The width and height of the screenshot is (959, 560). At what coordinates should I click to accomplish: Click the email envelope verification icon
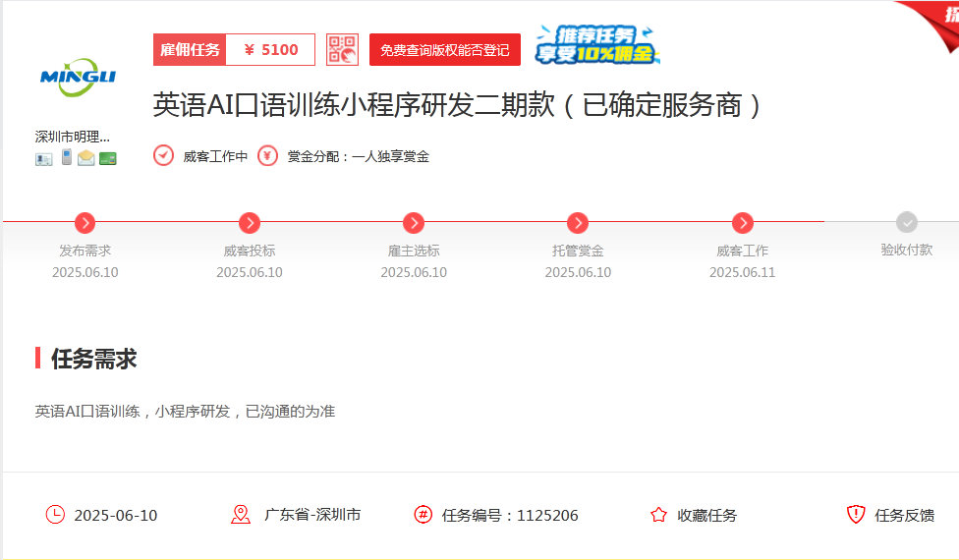(86, 158)
